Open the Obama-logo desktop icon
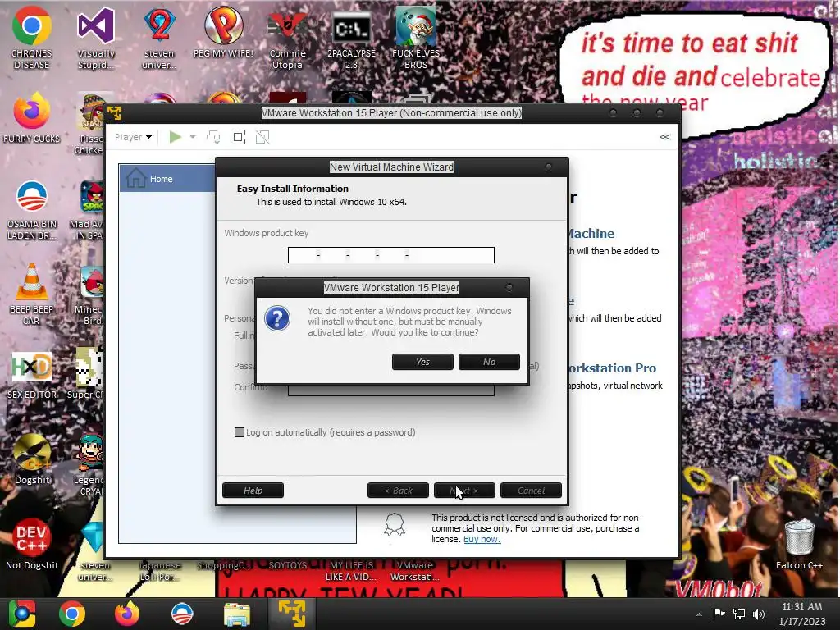Screen dimensions: 840x630 tap(32, 210)
